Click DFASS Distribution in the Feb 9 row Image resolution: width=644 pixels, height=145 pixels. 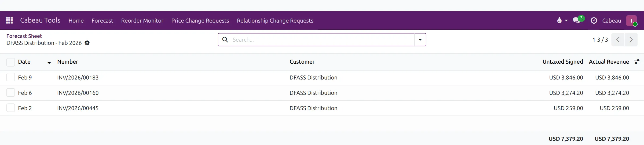tap(313, 78)
